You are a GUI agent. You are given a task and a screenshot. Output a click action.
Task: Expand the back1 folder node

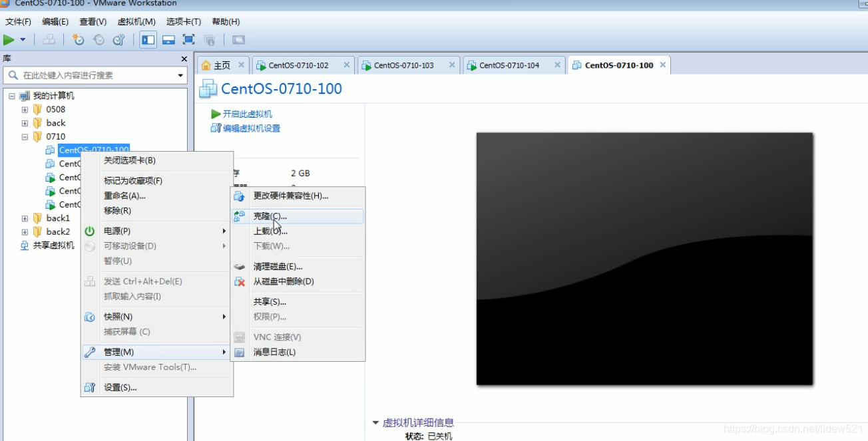click(x=25, y=218)
